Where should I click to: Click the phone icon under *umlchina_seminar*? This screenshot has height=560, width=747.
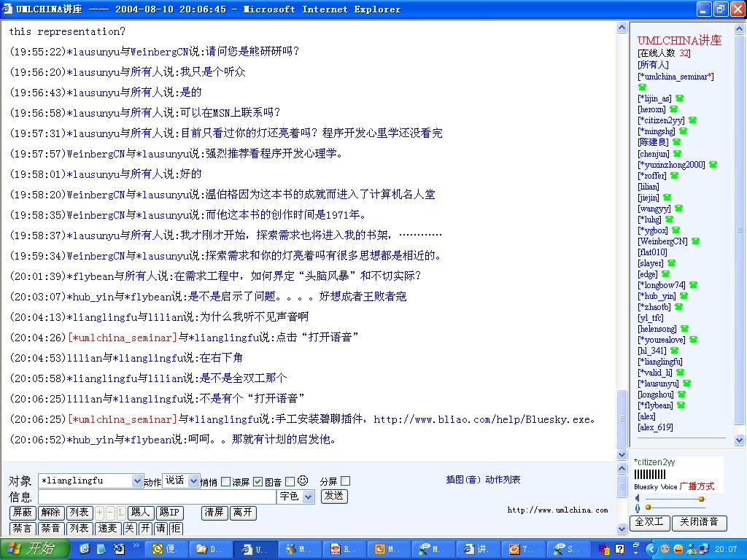click(642, 87)
